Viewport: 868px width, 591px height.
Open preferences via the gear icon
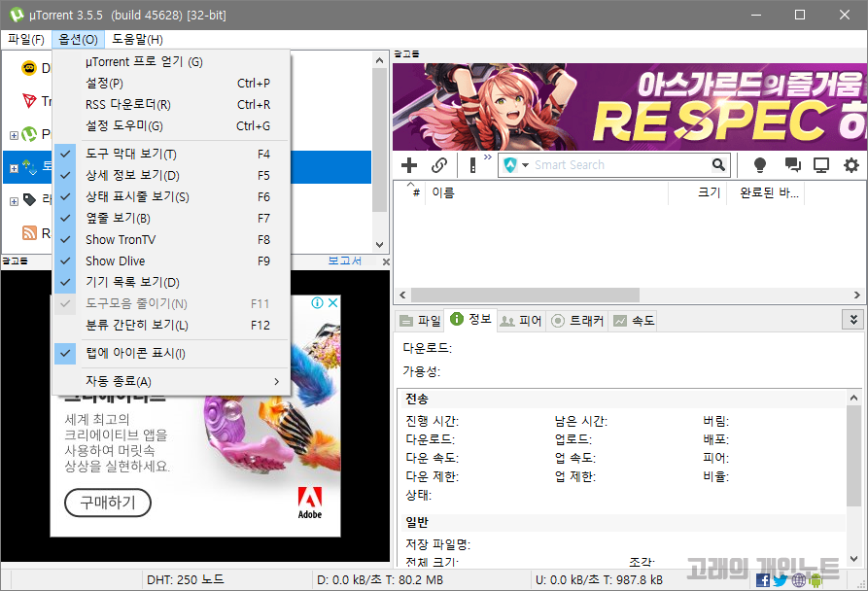[x=851, y=165]
